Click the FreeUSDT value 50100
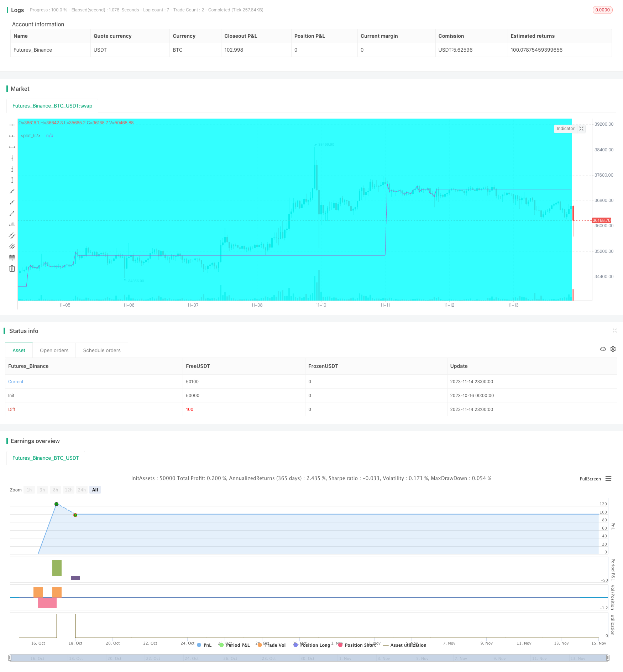The height and width of the screenshot is (672, 623). tap(192, 381)
